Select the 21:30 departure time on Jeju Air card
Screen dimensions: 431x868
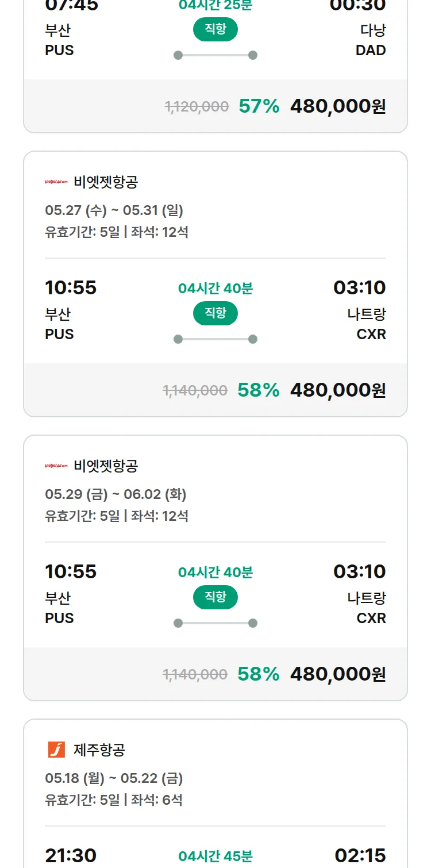pyautogui.click(x=71, y=855)
